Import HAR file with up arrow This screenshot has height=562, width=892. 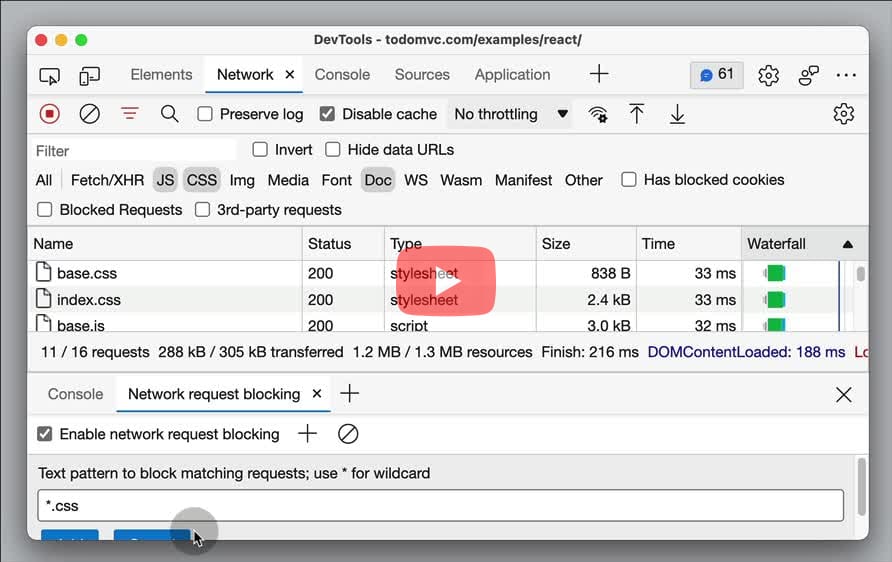tap(637, 114)
